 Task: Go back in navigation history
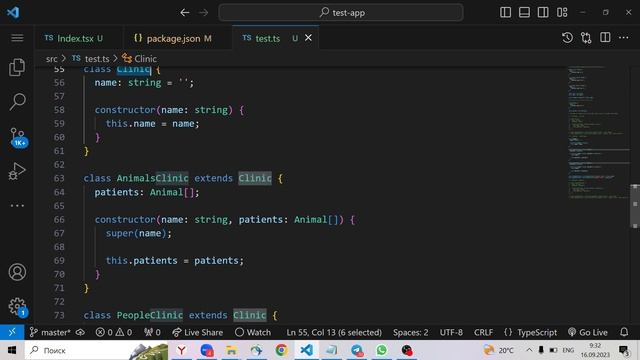[x=185, y=13]
